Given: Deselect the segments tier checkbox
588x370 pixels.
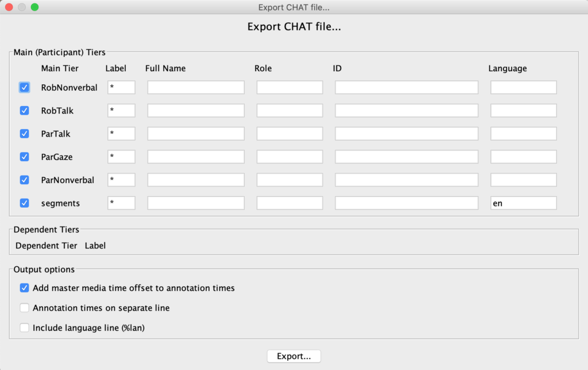Looking at the screenshot, I should pos(24,203).
